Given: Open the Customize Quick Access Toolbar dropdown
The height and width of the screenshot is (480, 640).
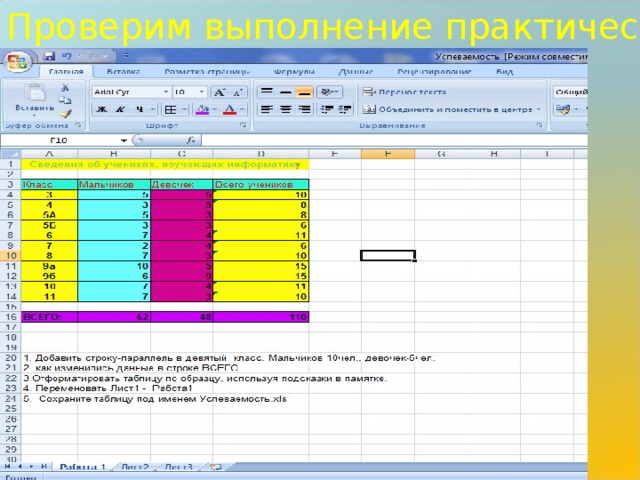Looking at the screenshot, I should click(126, 56).
